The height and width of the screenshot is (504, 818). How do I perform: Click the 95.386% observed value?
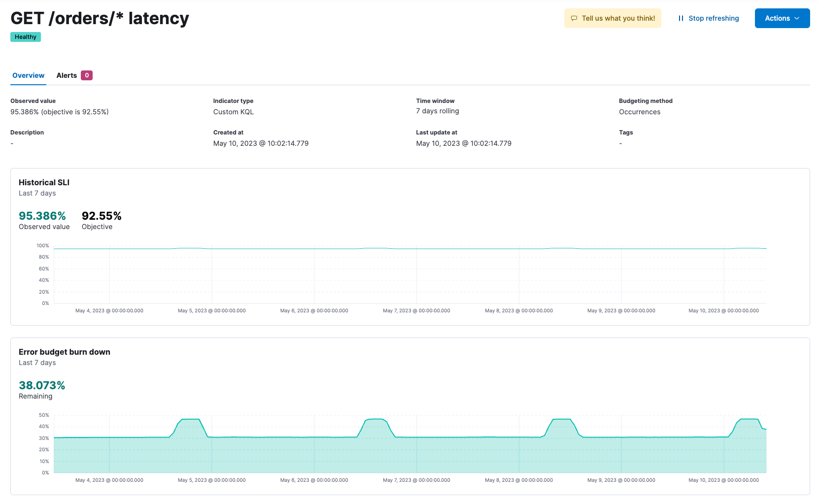click(x=42, y=216)
